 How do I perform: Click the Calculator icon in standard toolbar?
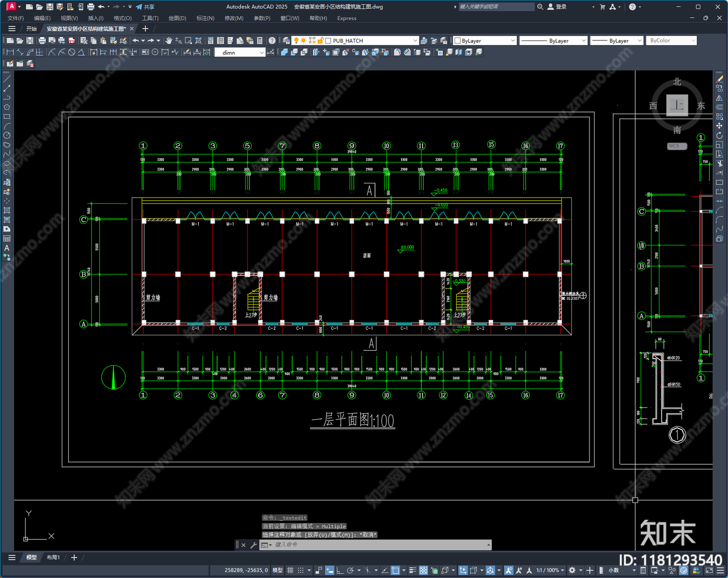(x=260, y=41)
